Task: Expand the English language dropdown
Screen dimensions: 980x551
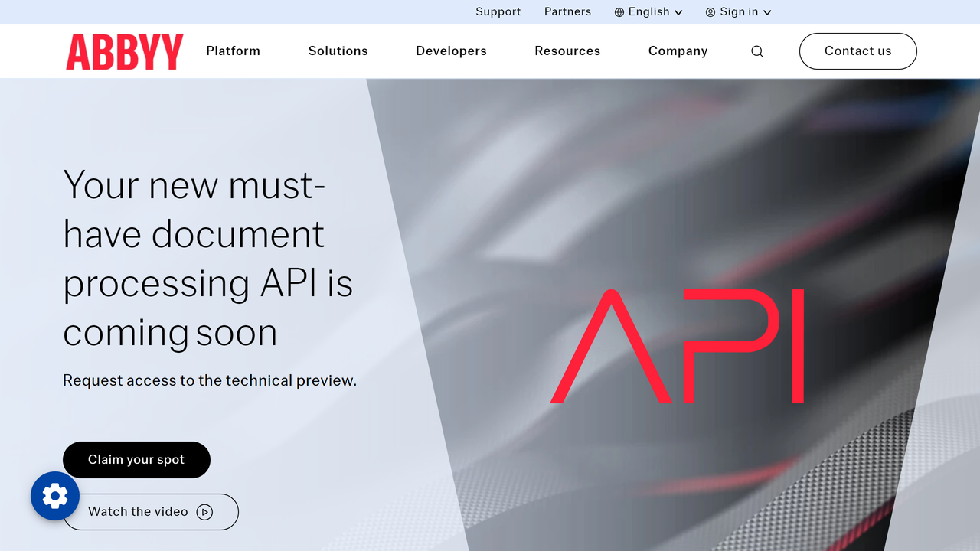Action: click(648, 12)
